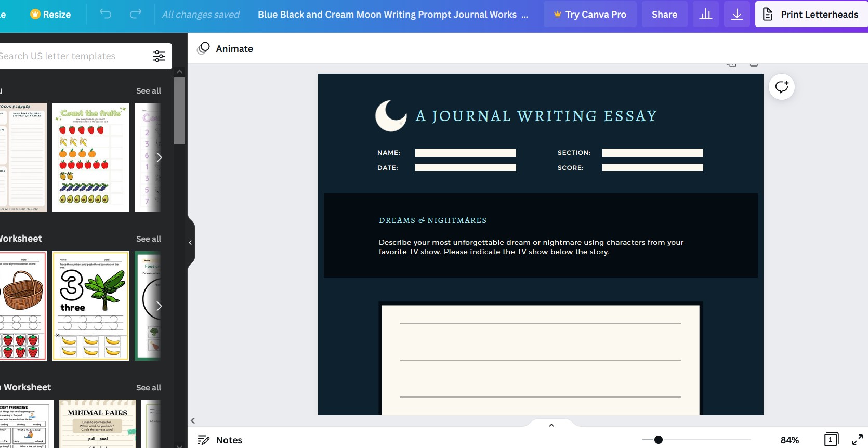
Task: Click See all beside the Worksheet heading above strawberry basket
Action: point(149,239)
